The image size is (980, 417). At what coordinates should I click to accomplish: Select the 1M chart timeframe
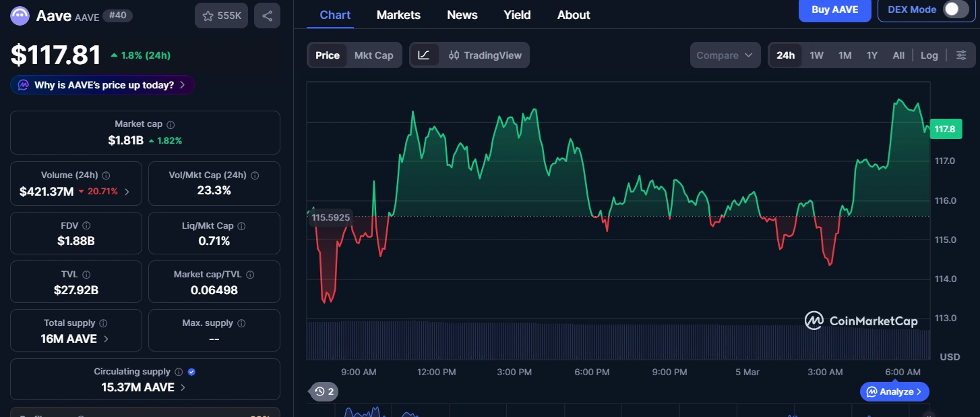[845, 55]
